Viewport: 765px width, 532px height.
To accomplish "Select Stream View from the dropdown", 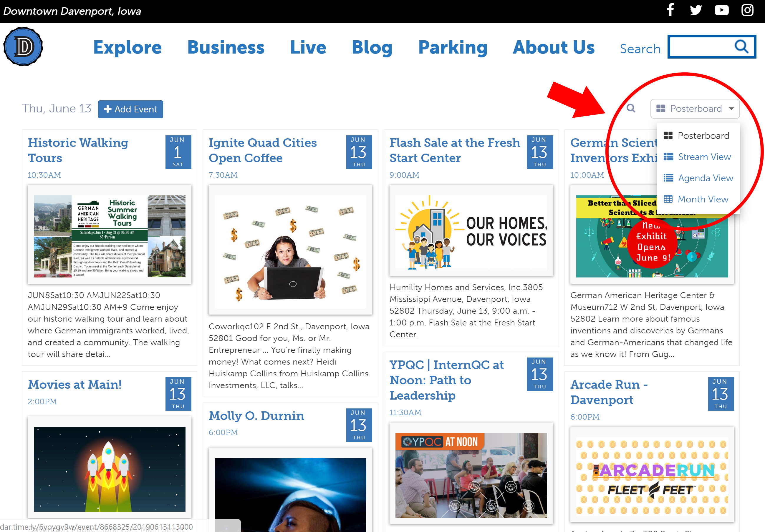I will (x=704, y=157).
